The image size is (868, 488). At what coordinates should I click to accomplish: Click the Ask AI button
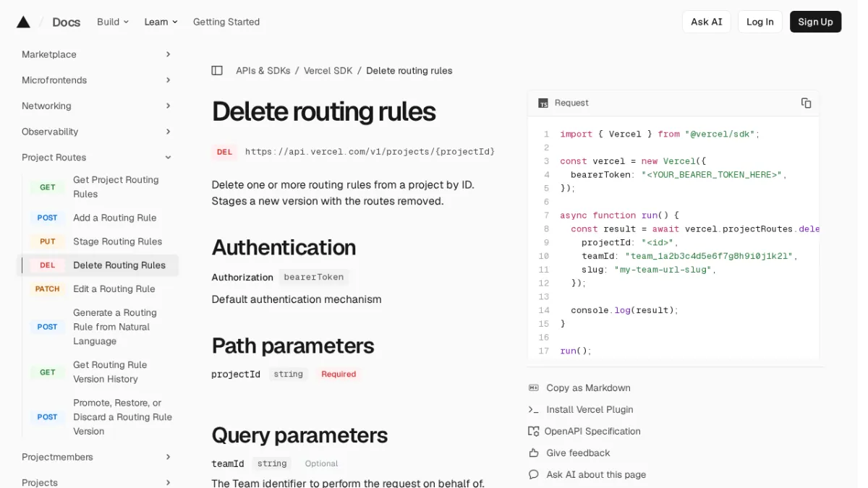tap(706, 22)
